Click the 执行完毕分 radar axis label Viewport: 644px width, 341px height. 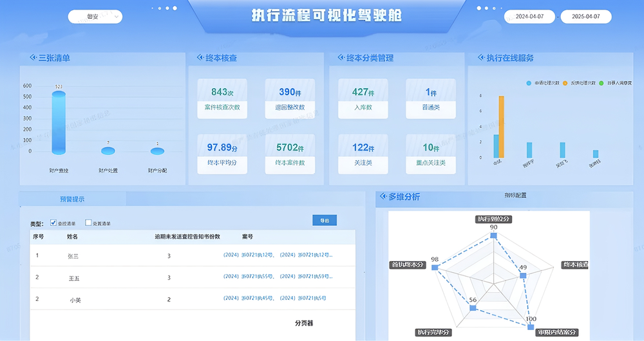point(433,333)
